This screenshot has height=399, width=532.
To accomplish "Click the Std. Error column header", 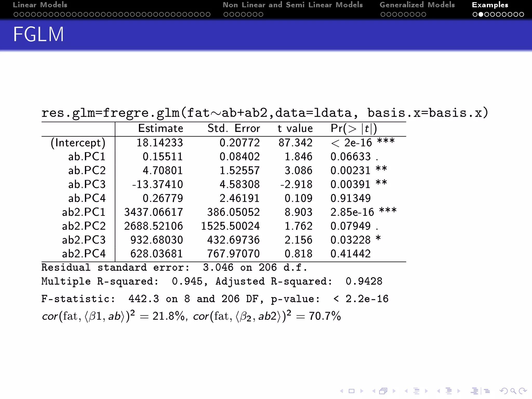I will [234, 128].
